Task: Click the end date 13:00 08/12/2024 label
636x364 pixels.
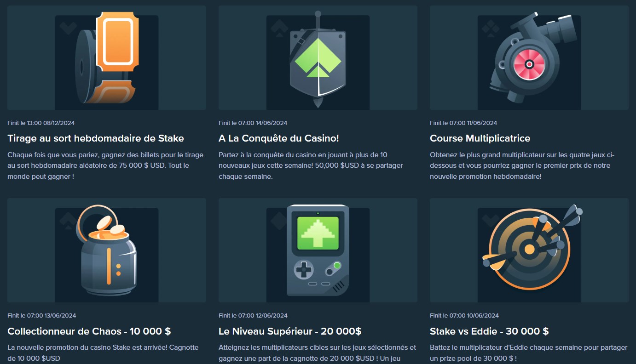Action: [x=41, y=123]
